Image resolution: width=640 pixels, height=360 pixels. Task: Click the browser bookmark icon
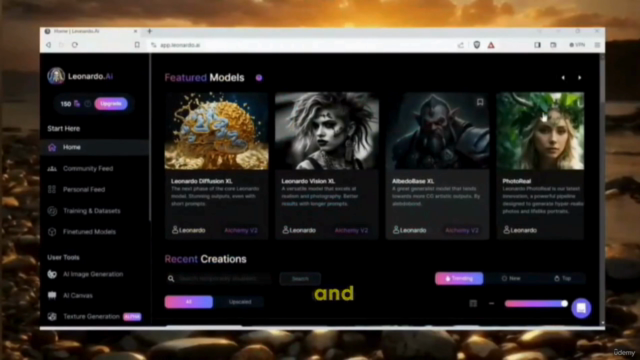click(137, 45)
